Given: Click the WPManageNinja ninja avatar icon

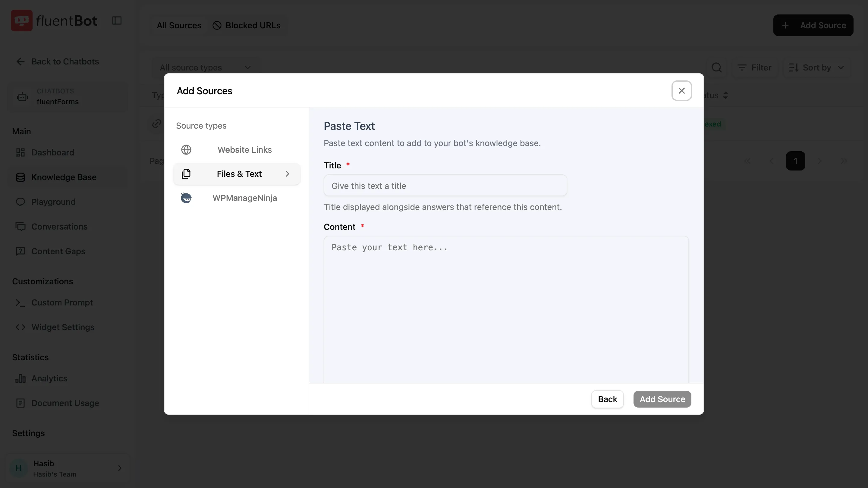Looking at the screenshot, I should pyautogui.click(x=186, y=198).
